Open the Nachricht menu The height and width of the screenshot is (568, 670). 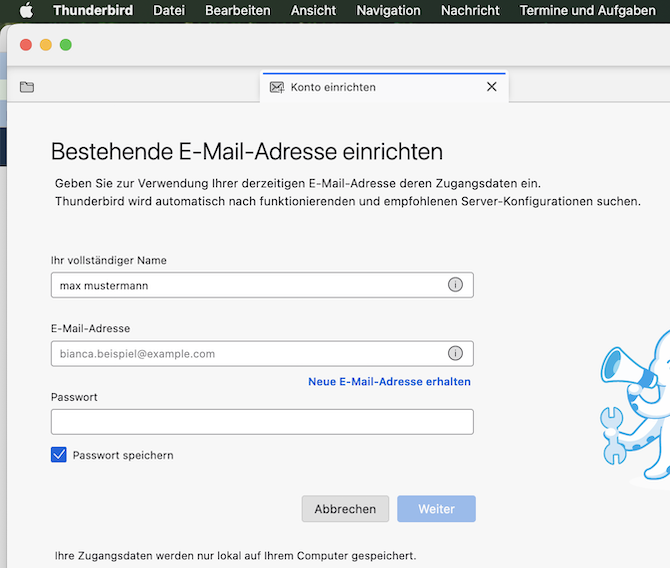470,10
